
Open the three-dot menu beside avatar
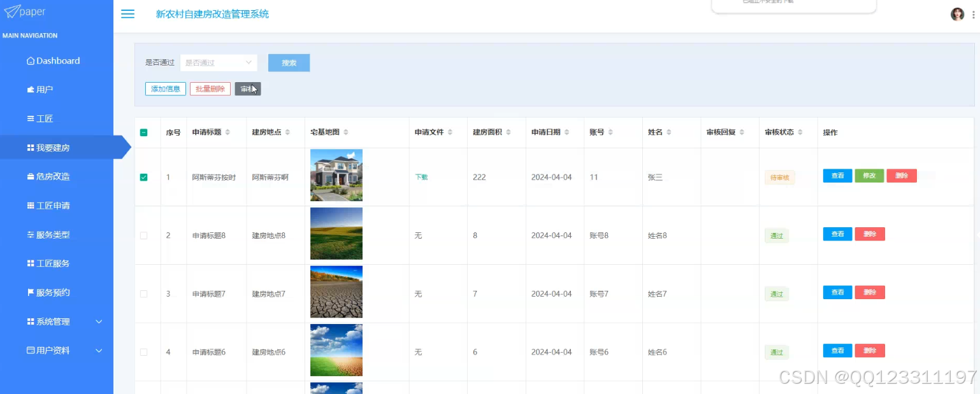(x=973, y=14)
